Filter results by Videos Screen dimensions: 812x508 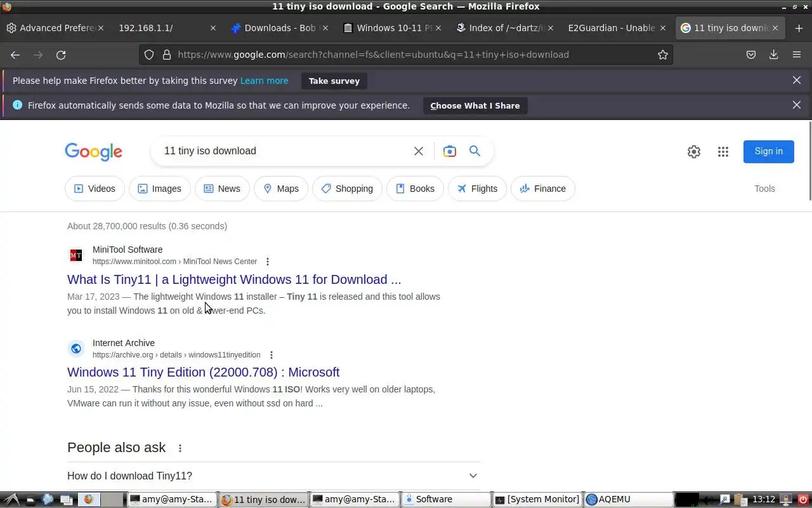95,189
